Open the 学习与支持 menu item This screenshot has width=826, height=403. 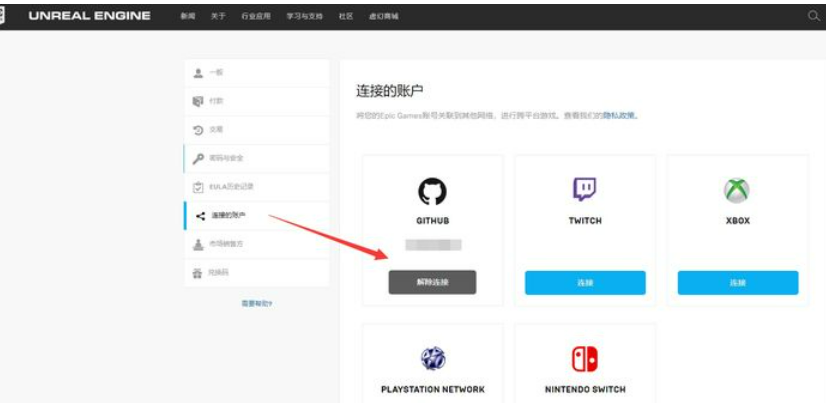[x=304, y=16]
